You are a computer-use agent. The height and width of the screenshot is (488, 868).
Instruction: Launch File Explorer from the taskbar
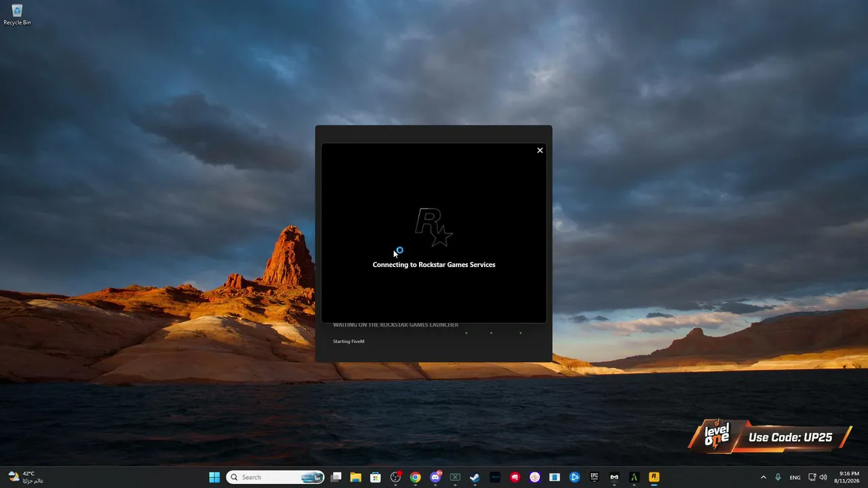[x=355, y=477]
